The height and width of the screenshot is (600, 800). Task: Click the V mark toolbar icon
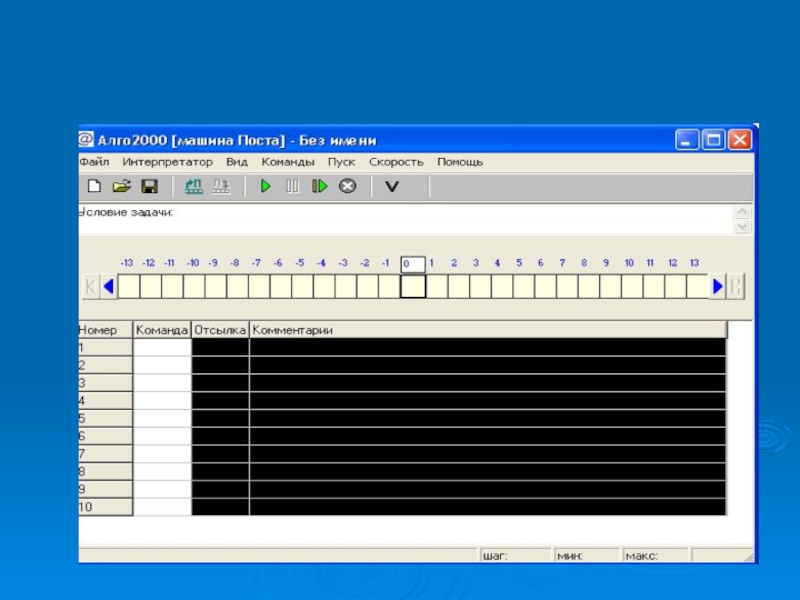pyautogui.click(x=392, y=186)
